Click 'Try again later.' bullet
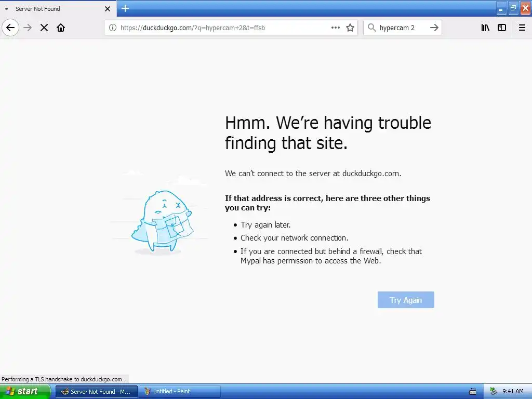 click(x=265, y=225)
